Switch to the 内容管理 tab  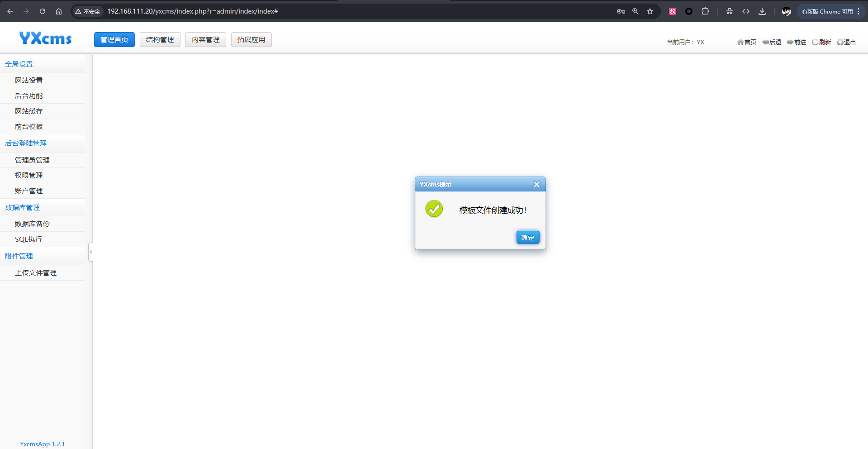click(x=206, y=40)
